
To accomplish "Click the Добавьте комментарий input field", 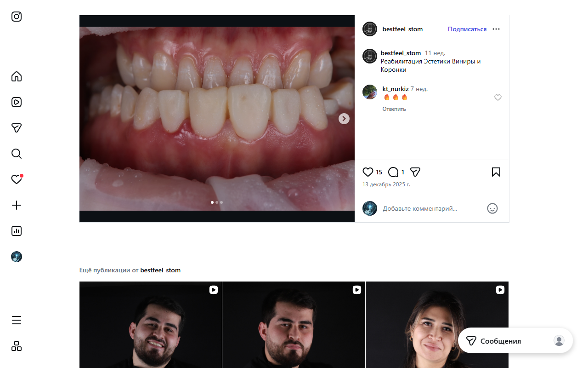I will pyautogui.click(x=432, y=208).
